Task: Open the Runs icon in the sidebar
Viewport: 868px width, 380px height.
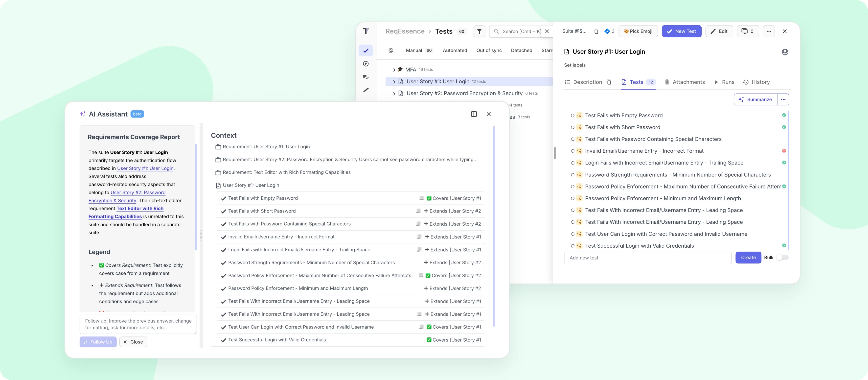Action: (x=365, y=64)
